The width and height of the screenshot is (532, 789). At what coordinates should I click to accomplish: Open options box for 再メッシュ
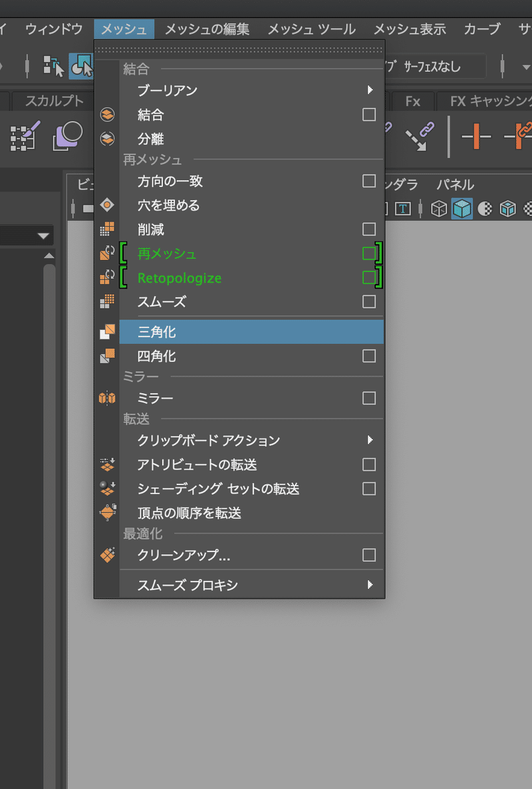tap(369, 253)
